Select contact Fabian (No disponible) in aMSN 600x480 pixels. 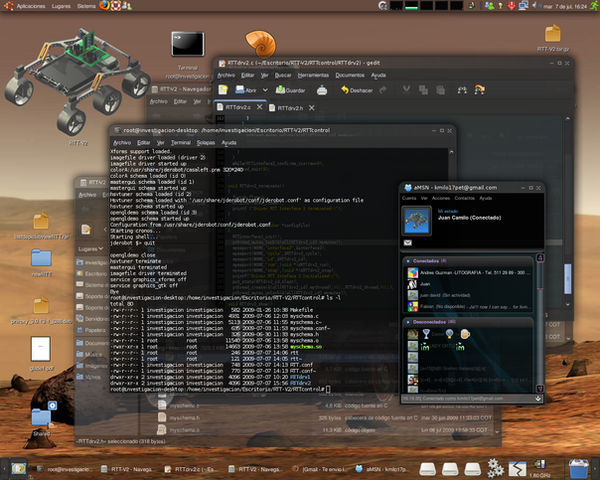[x=468, y=307]
